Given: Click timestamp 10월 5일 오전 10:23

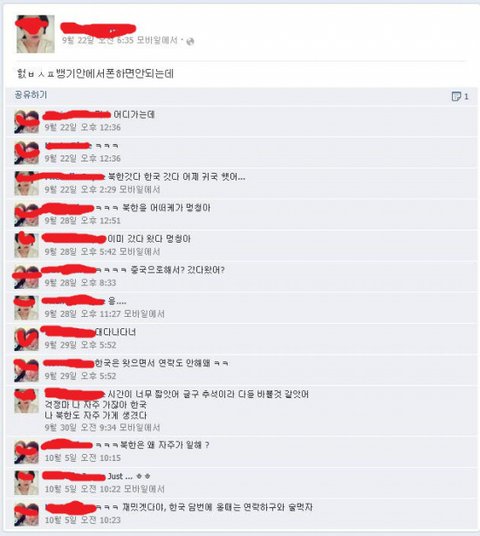Looking at the screenshot, I should coord(83,520).
